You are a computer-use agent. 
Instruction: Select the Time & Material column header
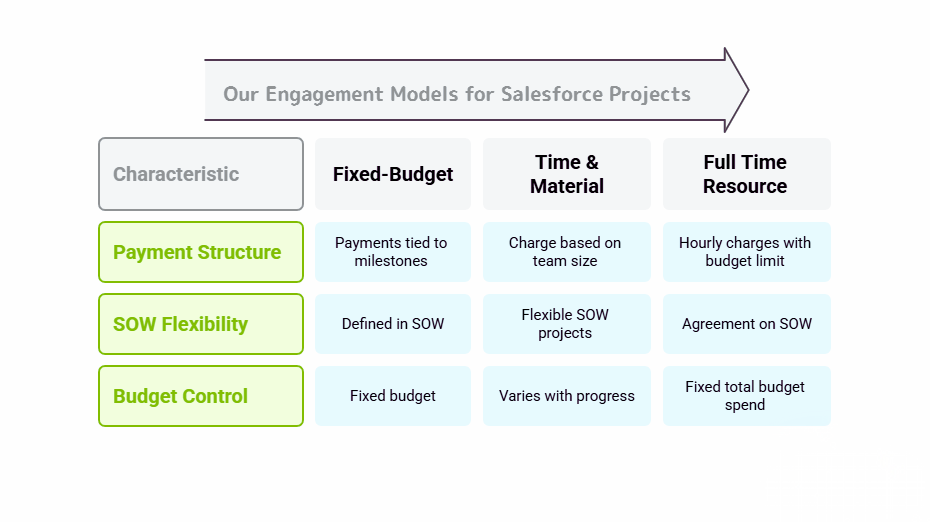point(567,174)
